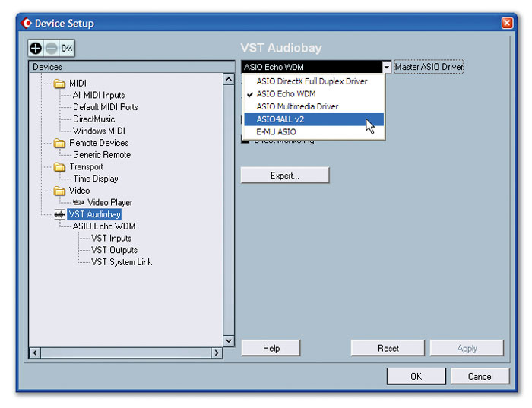Click the horizontal scroll right arrow
This screenshot has height=408, width=532.
[217, 353]
